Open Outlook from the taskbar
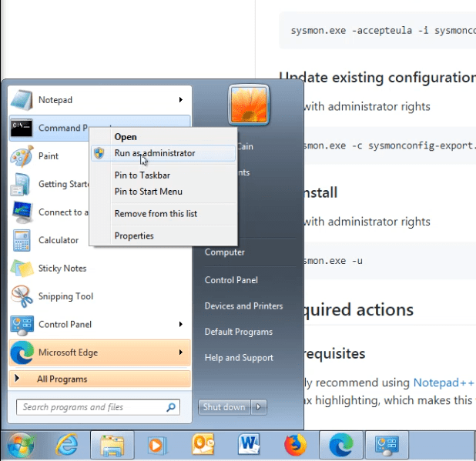Image resolution: width=476 pixels, height=461 pixels. [203, 445]
